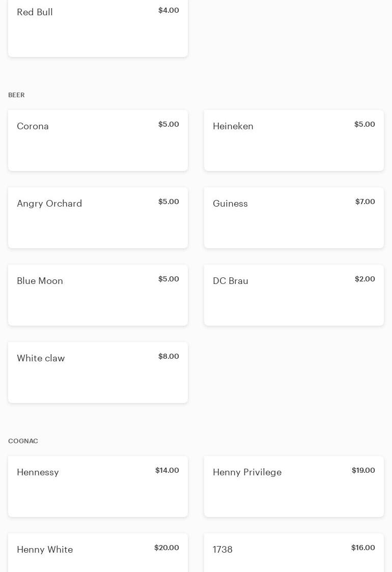This screenshot has width=392, height=572.
Task: Select the Guiness menu item
Action: (x=294, y=218)
